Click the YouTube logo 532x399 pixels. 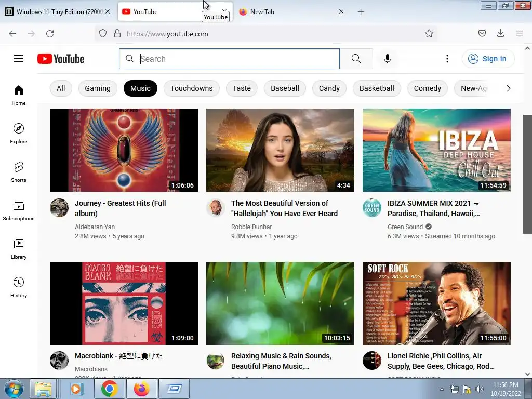pyautogui.click(x=61, y=59)
